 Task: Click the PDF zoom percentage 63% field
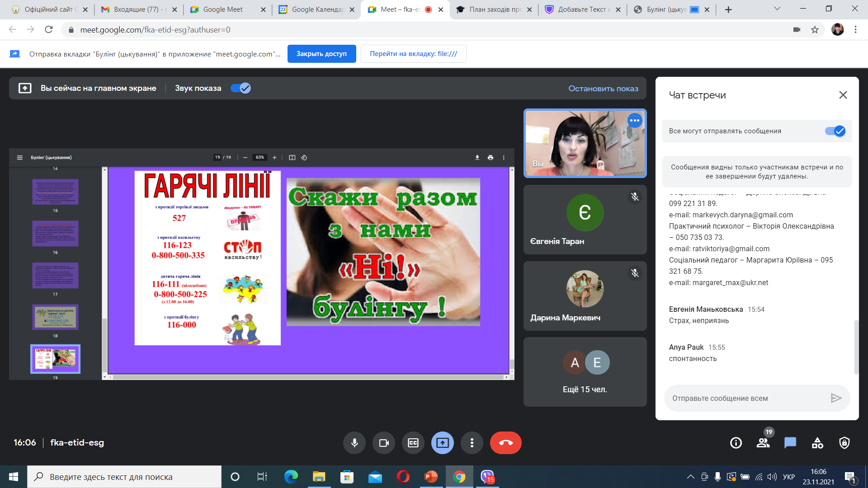pyautogui.click(x=260, y=157)
